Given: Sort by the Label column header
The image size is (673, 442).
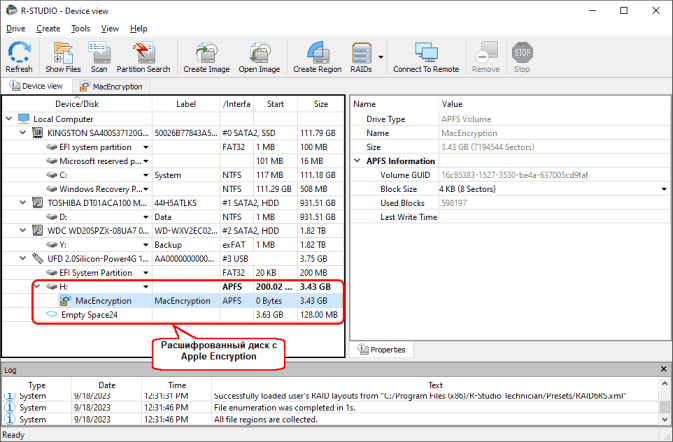Looking at the screenshot, I should click(186, 104).
